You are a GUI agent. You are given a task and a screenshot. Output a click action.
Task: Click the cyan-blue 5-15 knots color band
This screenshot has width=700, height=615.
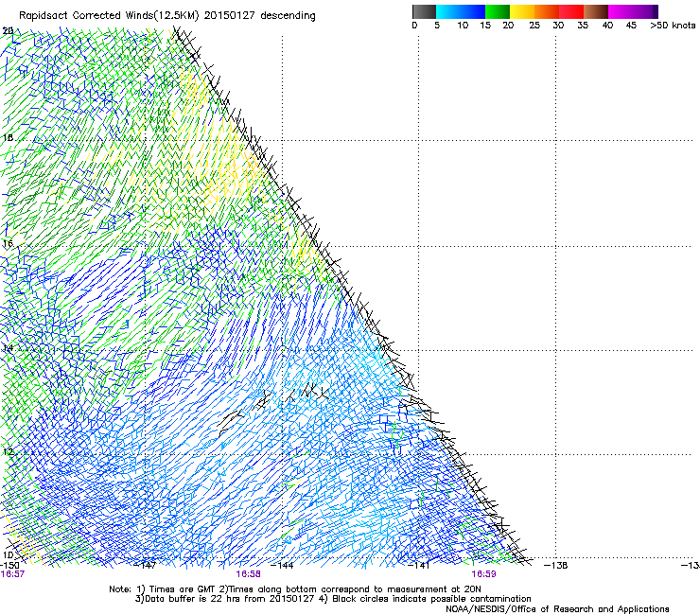click(461, 11)
